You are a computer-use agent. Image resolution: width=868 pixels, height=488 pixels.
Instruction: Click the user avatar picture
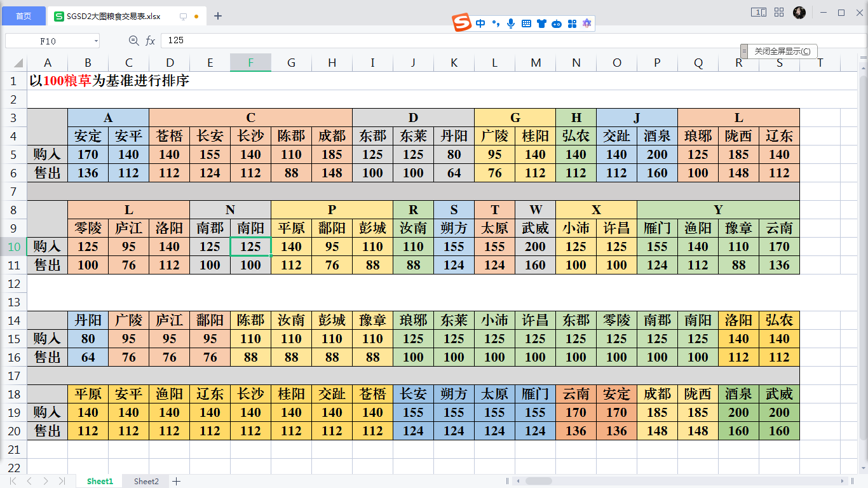pos(799,13)
